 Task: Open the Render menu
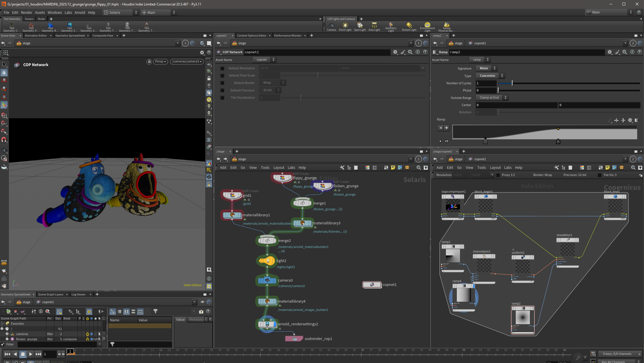26,12
